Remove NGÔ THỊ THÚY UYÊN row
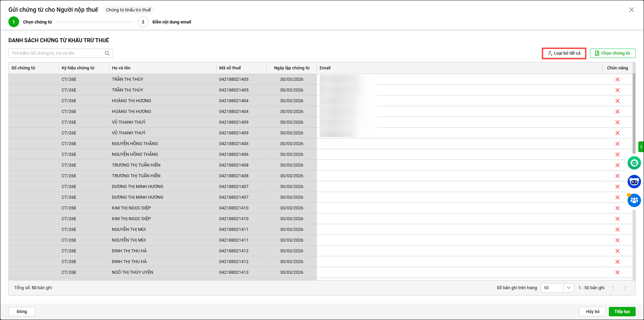This screenshot has width=644, height=320. tap(617, 272)
